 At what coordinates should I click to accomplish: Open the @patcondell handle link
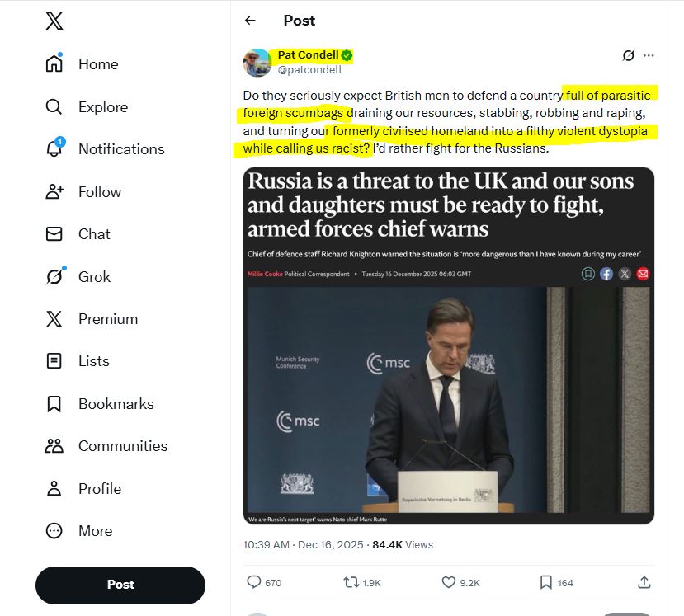coord(309,70)
